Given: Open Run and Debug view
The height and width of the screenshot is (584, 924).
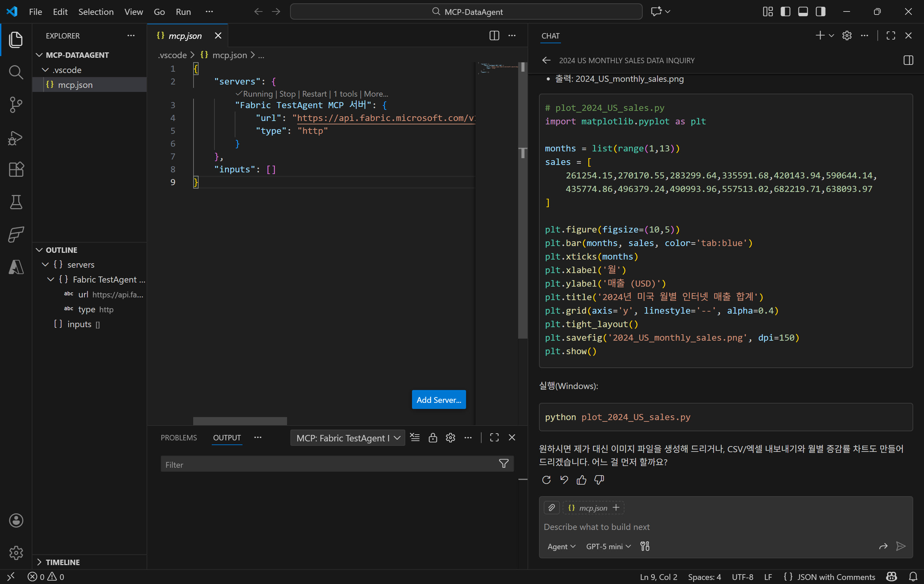Looking at the screenshot, I should [16, 138].
